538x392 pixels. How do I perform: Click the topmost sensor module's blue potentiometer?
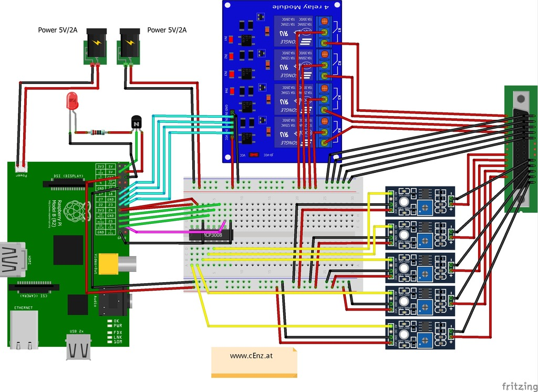tap(427, 202)
